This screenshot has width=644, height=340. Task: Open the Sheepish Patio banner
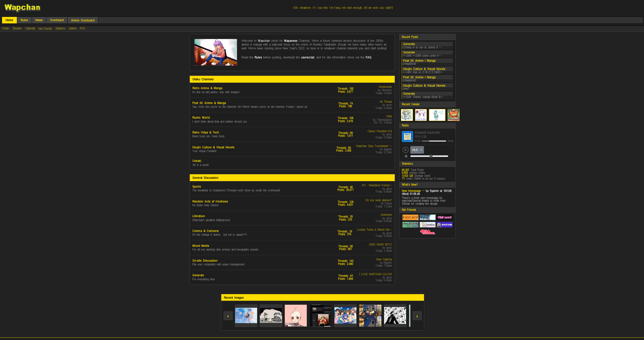pyautogui.click(x=410, y=225)
